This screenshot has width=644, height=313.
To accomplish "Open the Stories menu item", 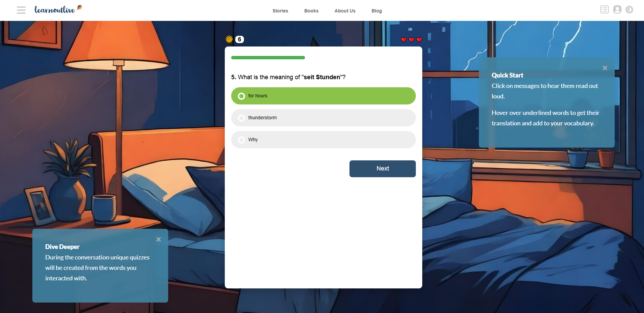I will [x=280, y=11].
